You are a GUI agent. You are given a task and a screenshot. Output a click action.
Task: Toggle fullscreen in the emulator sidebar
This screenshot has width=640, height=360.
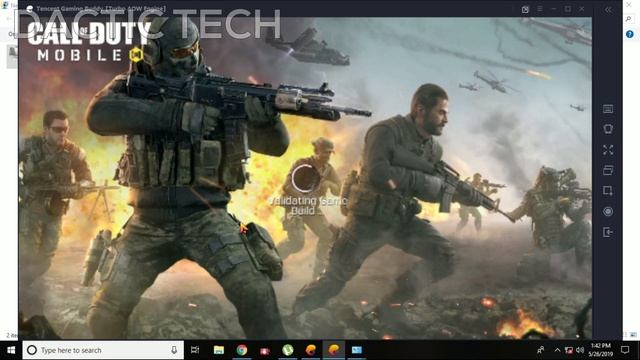(608, 150)
